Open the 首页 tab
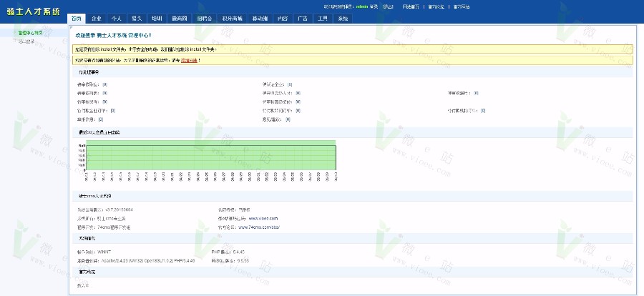 [76, 19]
